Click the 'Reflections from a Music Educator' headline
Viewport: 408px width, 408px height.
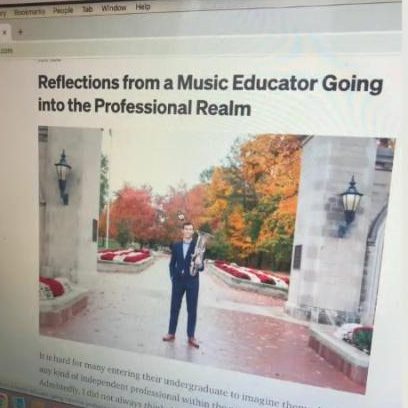[210, 95]
